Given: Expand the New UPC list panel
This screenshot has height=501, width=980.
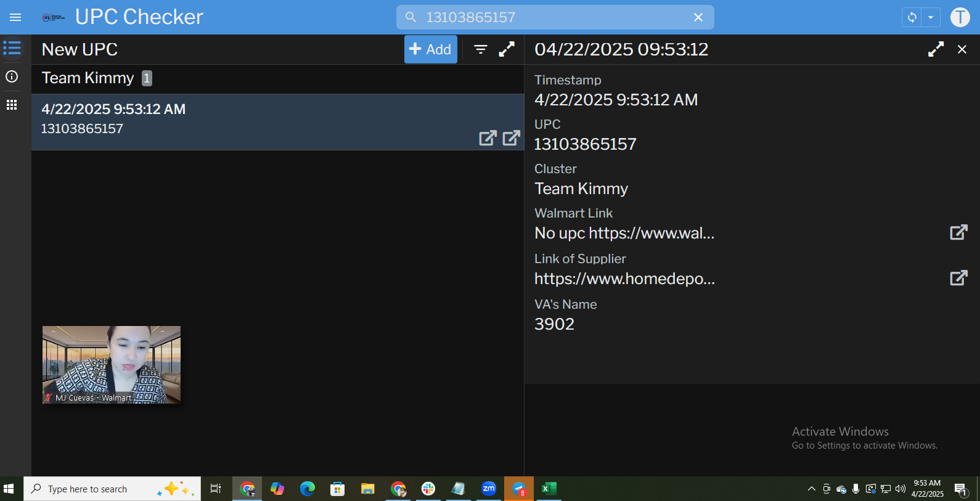Looking at the screenshot, I should pyautogui.click(x=507, y=49).
